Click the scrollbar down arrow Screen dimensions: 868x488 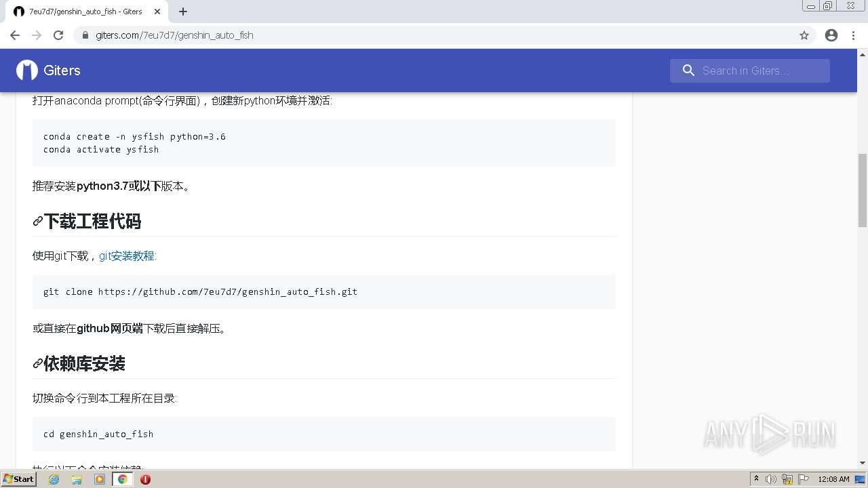tap(863, 463)
